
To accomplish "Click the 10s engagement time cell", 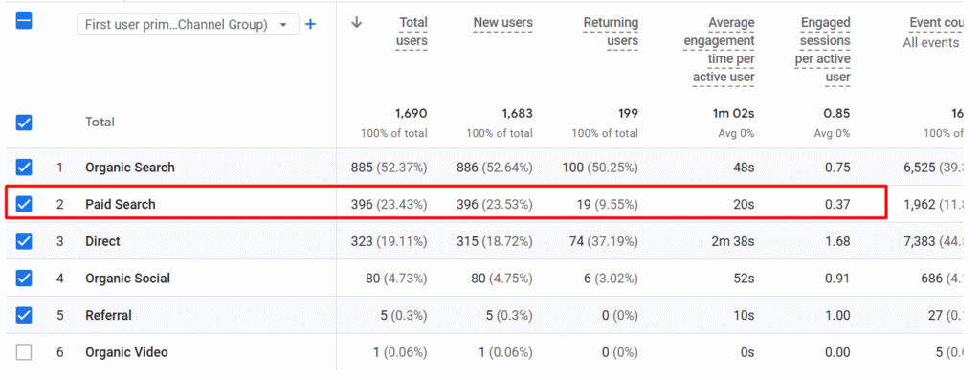I will tap(745, 315).
